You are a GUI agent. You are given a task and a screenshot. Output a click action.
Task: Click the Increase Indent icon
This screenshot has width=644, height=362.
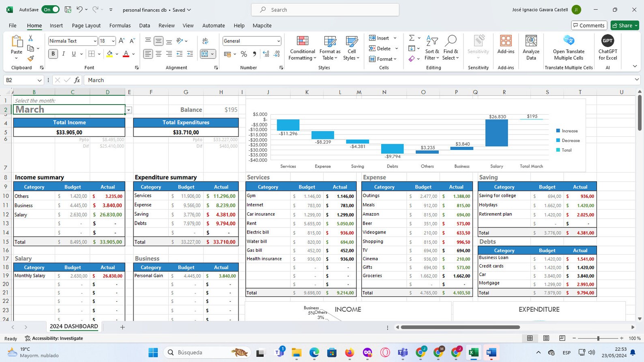(190, 54)
